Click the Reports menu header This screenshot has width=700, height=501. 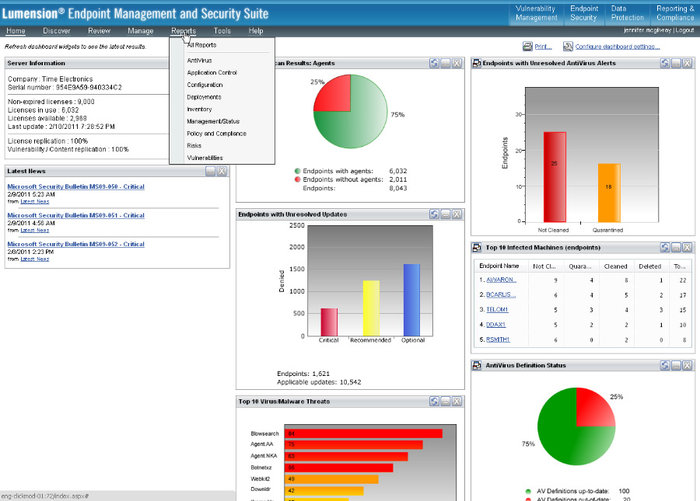click(183, 31)
